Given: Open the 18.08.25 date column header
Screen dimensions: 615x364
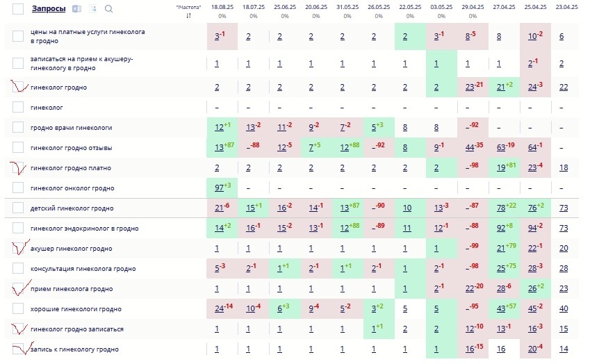Looking at the screenshot, I should tap(222, 6).
